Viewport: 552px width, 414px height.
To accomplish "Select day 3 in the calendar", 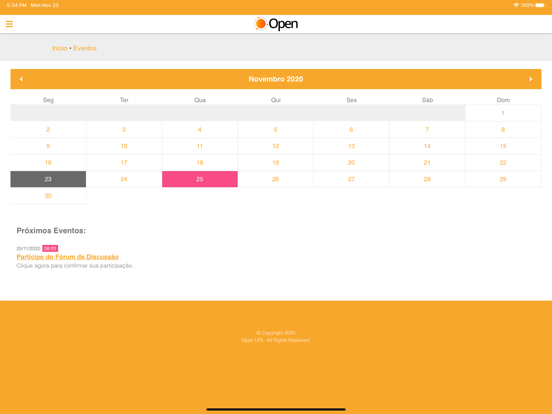I will point(124,130).
